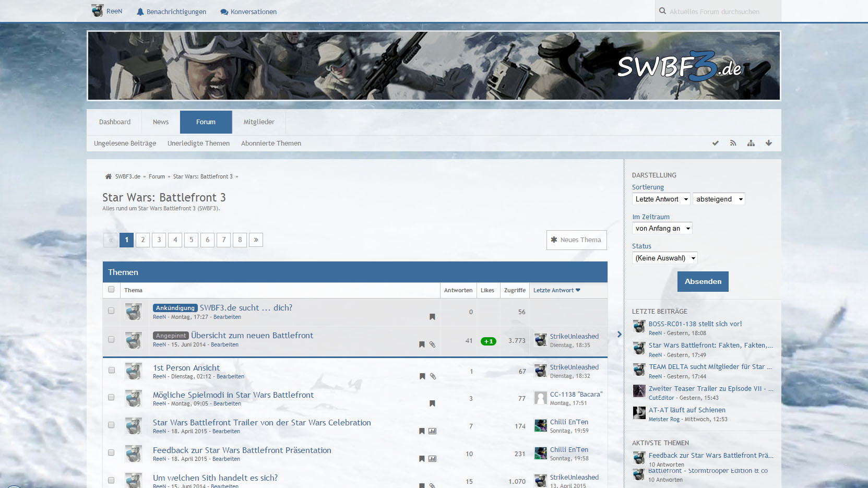The height and width of the screenshot is (488, 868).
Task: Click the search magnifier icon
Action: (662, 11)
